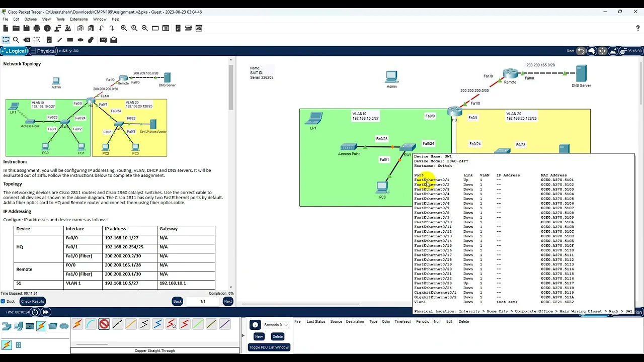This screenshot has width=644, height=362.
Task: Open scenario description info button
Action: click(x=255, y=325)
